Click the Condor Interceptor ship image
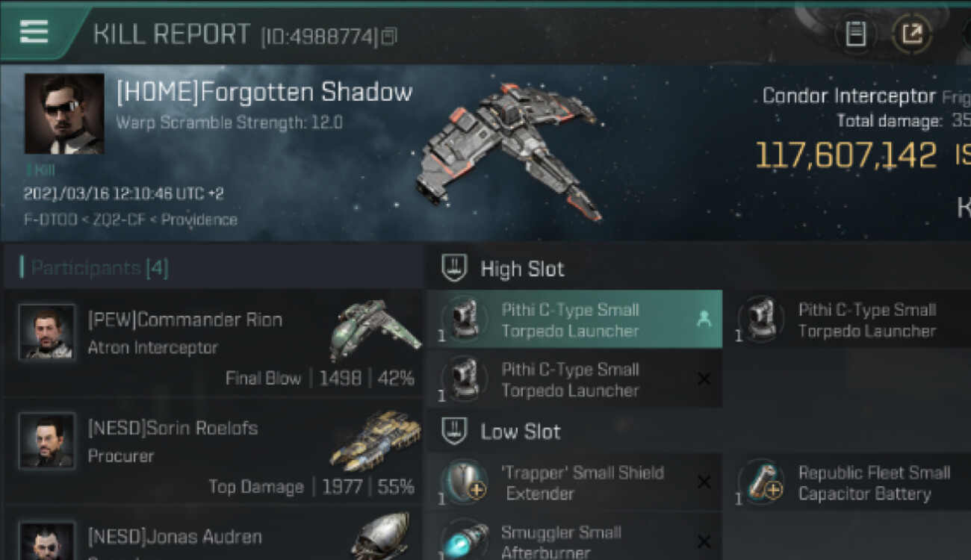 tap(509, 153)
